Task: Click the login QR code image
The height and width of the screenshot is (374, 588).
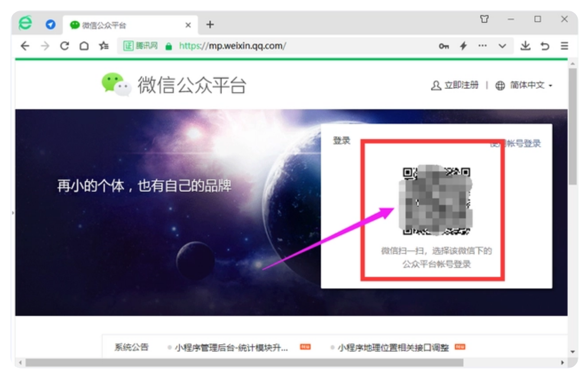Action: tap(436, 201)
